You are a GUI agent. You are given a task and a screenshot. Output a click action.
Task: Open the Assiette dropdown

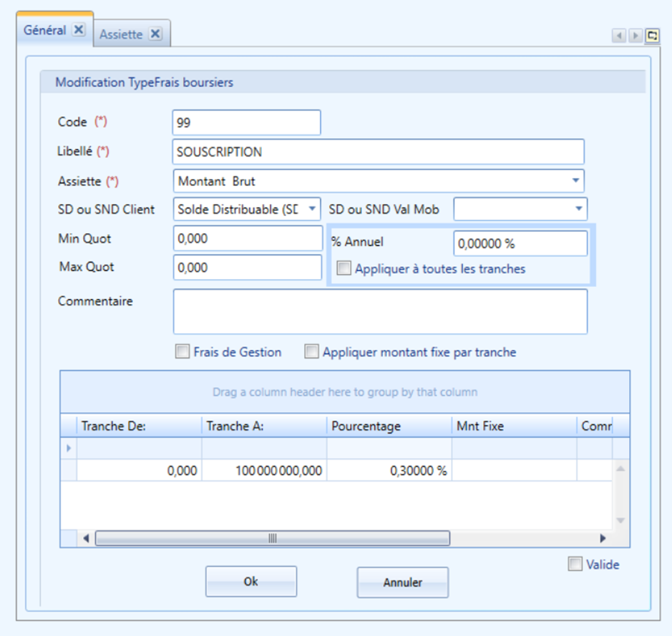coord(575,181)
